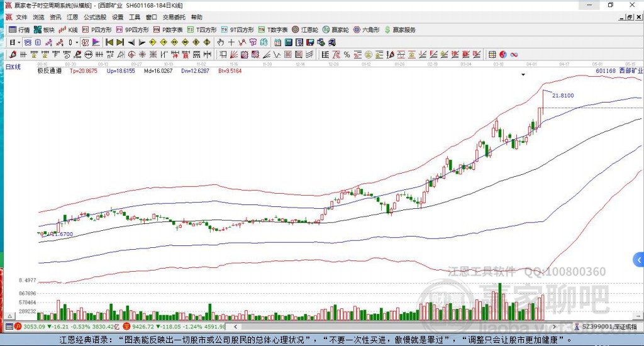Jump to the first bar icon

pyautogui.click(x=109, y=42)
